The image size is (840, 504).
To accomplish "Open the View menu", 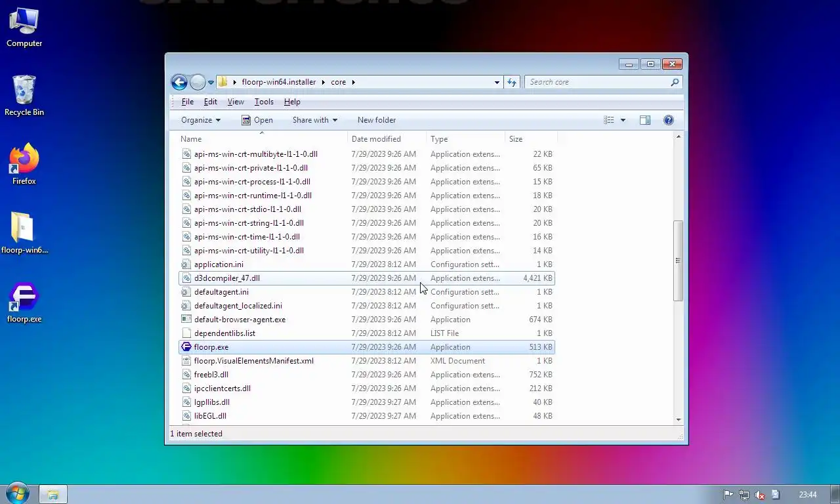I will [x=236, y=102].
